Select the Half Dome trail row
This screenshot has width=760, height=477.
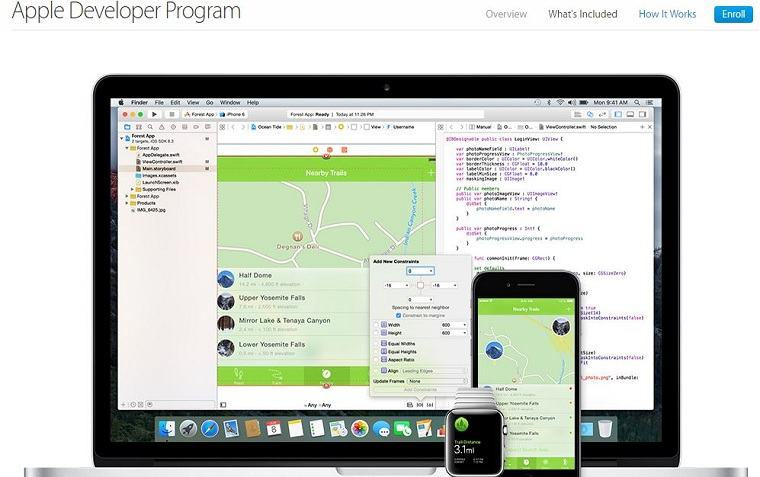[x=293, y=279]
